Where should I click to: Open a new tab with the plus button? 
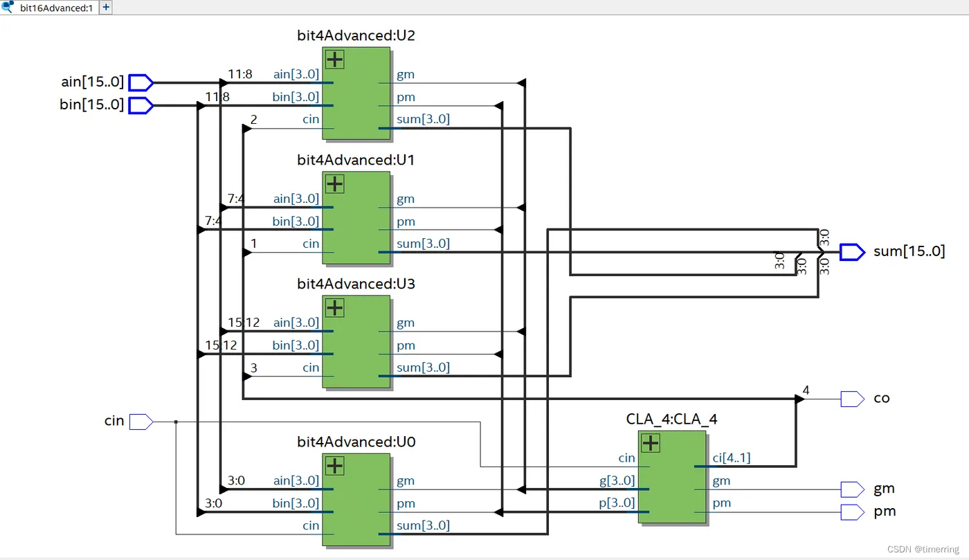(x=106, y=8)
